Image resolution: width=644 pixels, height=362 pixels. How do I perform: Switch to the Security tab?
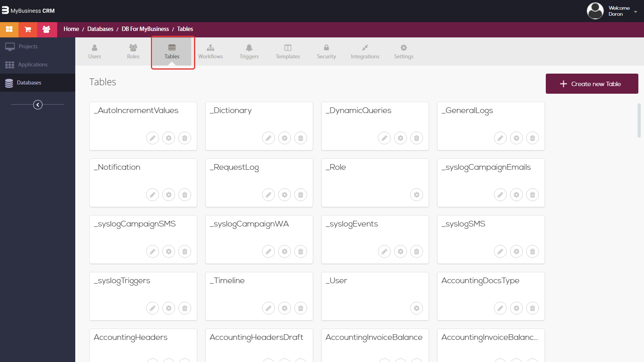[x=326, y=51]
